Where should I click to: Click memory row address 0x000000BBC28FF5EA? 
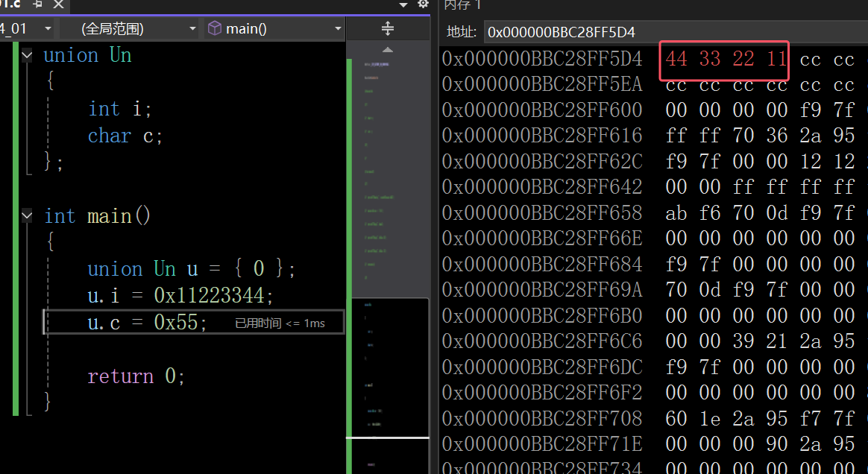point(542,84)
